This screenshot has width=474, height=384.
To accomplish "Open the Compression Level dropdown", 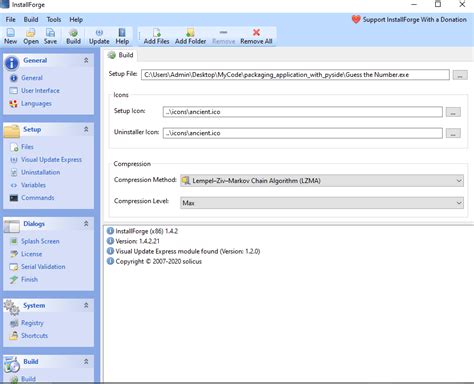I will point(322,203).
